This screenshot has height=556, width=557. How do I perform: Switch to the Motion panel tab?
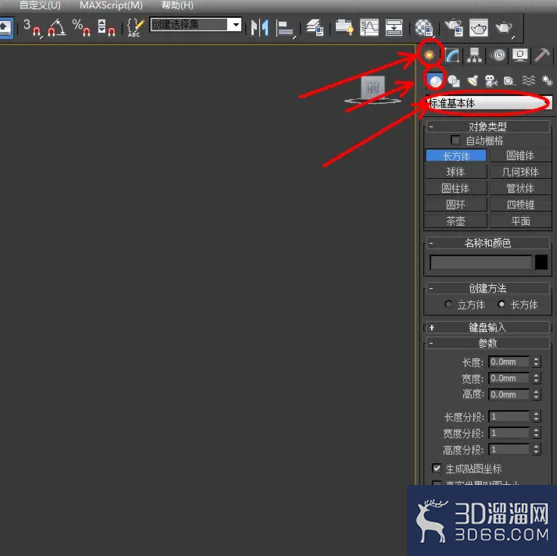tap(498, 55)
